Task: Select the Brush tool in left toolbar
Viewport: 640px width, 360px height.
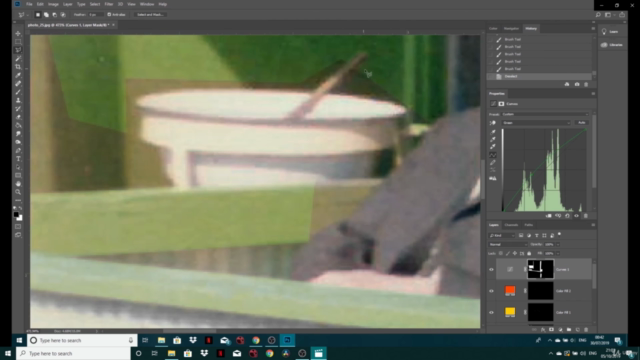Action: coord(18,92)
